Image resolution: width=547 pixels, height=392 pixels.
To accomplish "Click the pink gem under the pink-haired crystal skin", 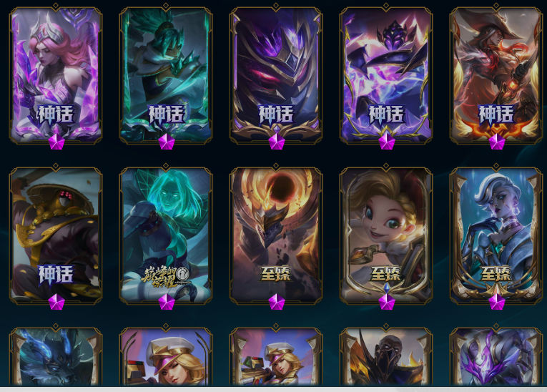I will click(56, 142).
